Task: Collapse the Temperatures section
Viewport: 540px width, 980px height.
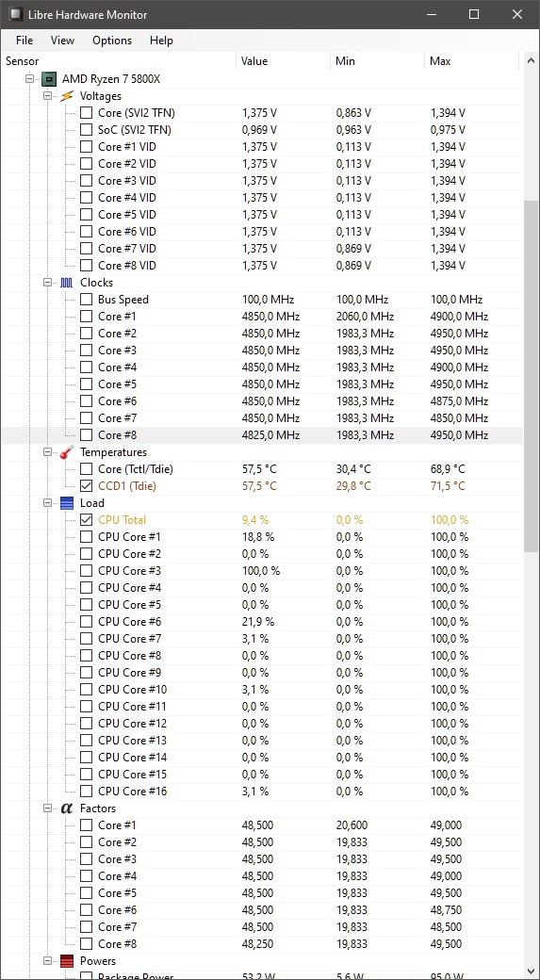Action: (x=47, y=452)
